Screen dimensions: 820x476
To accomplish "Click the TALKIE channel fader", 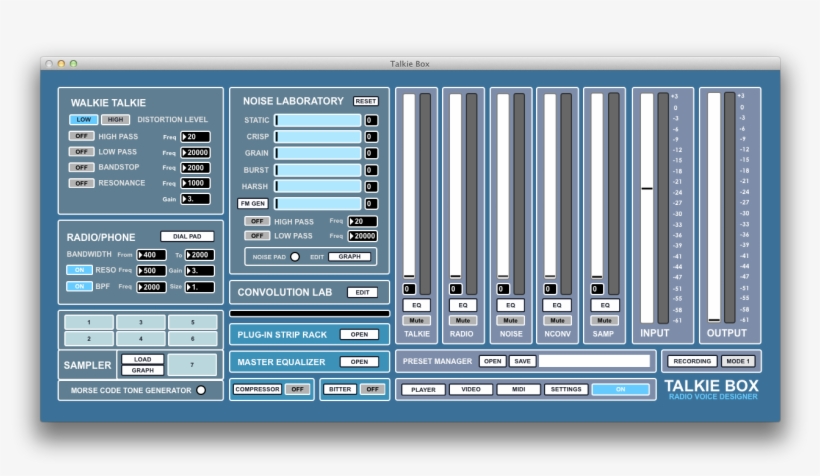I will [409, 186].
